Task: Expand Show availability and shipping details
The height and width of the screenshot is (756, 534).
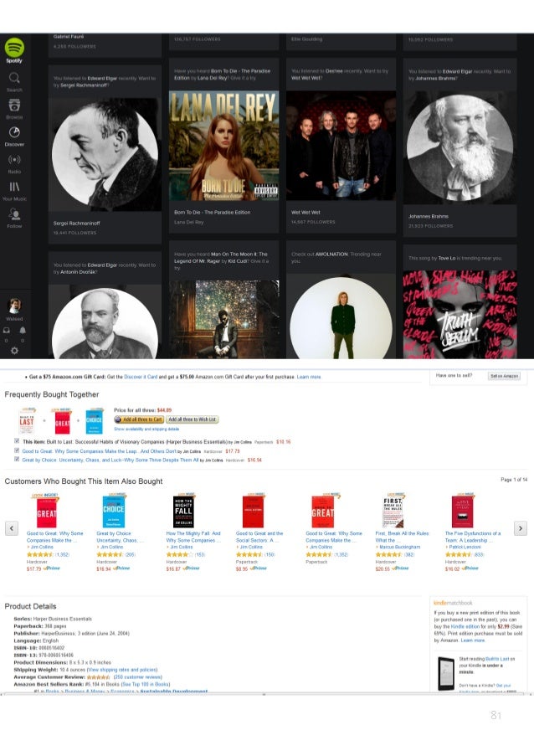Action: coord(146,429)
